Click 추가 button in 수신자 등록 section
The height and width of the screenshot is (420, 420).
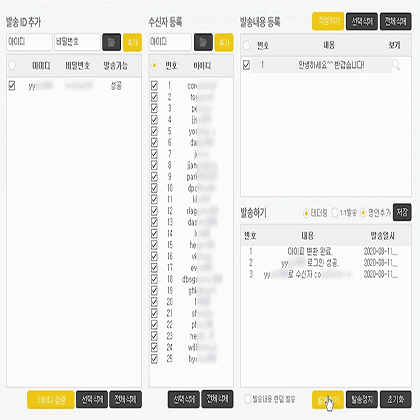(224, 42)
